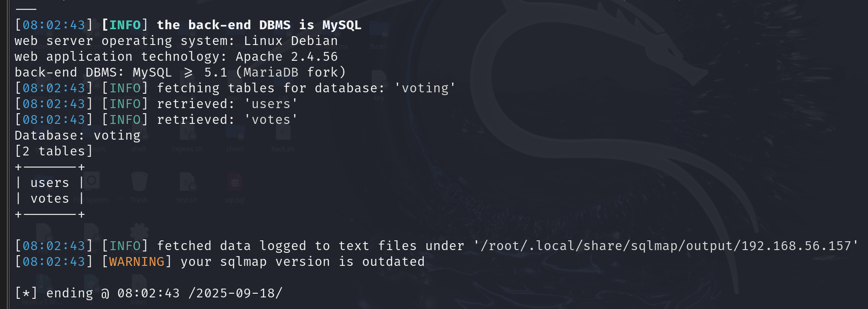Screen dimensions: 868x309
Task: Open the Trash desktop icon
Action: 139,183
